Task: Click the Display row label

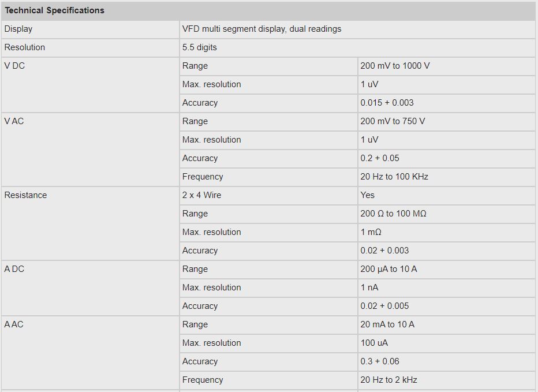Action: [18, 29]
